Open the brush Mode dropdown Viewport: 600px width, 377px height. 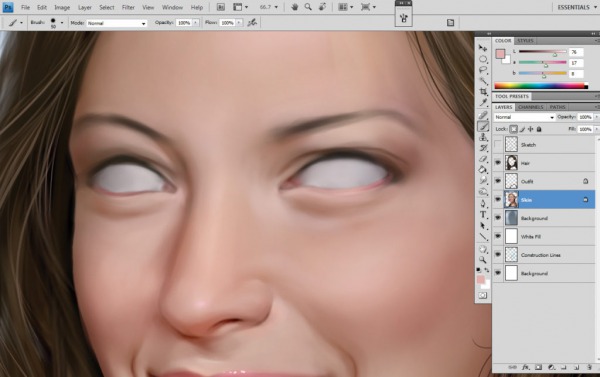pos(117,23)
